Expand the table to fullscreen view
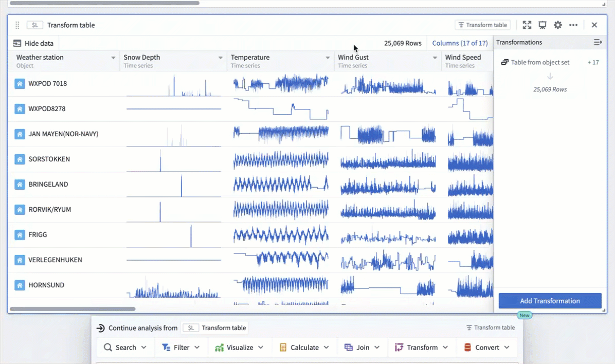The image size is (615, 364). tap(527, 25)
